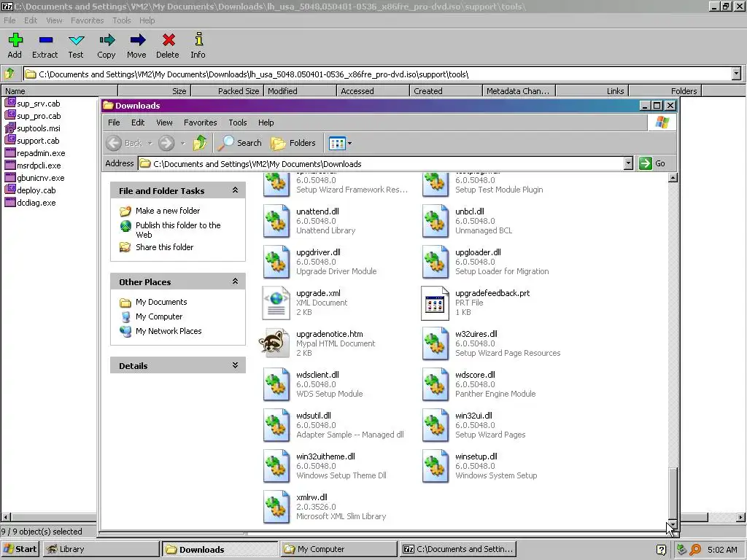Select the upgloader.dll file icon
Image resolution: width=747 pixels, height=560 pixels.
click(435, 262)
